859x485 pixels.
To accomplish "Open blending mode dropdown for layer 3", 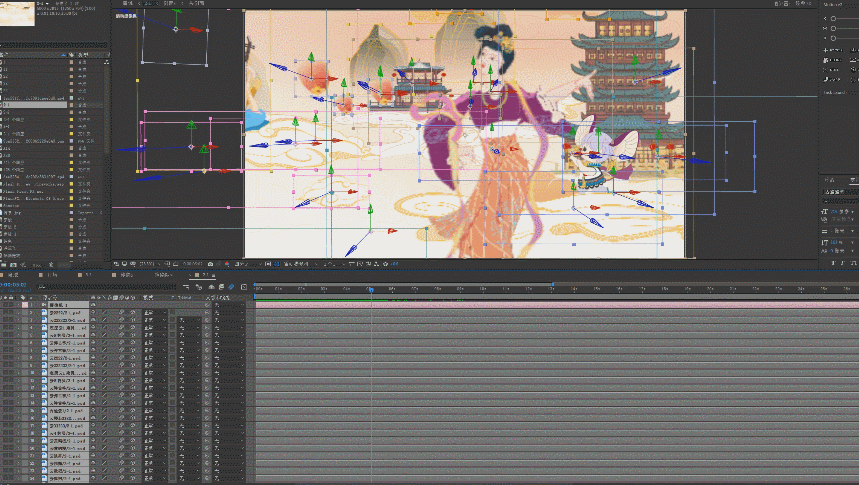I will click(x=155, y=319).
